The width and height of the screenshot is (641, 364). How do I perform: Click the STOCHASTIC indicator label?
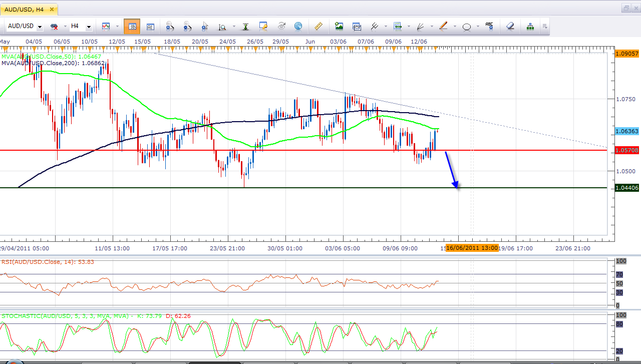pyautogui.click(x=96, y=316)
